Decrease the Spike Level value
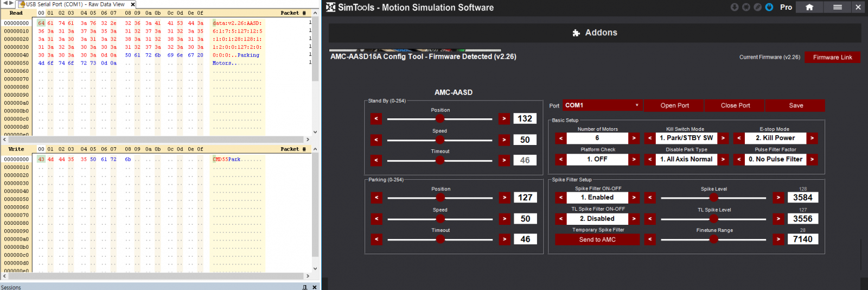 point(650,198)
